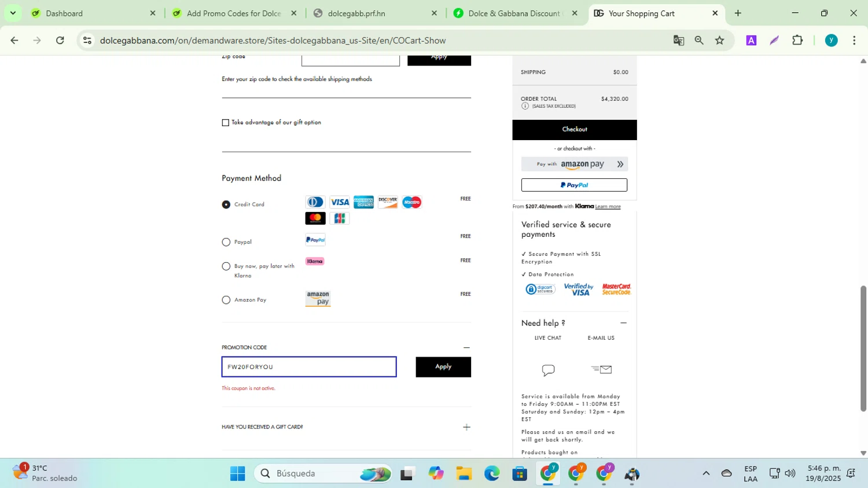
Task: Expand Have you received a gift card section
Action: click(466, 427)
